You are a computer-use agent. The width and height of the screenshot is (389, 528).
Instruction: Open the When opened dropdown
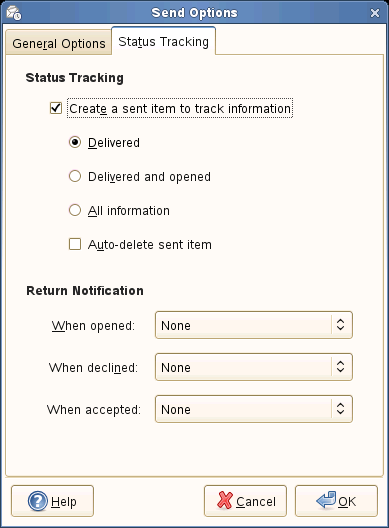[254, 325]
